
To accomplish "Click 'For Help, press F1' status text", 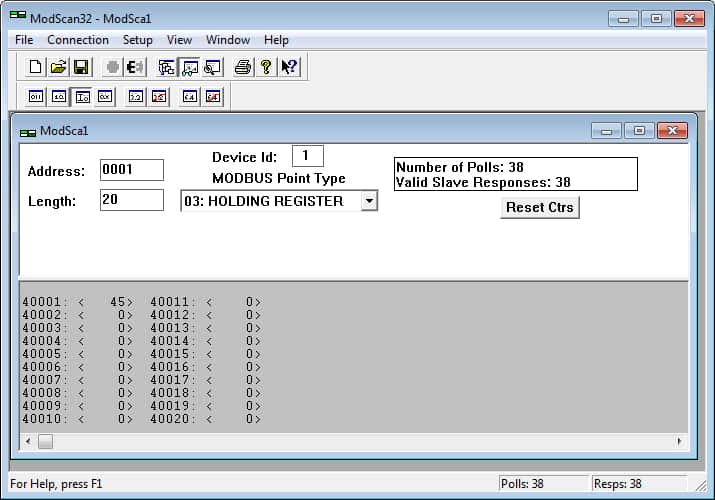I will pyautogui.click(x=56, y=484).
